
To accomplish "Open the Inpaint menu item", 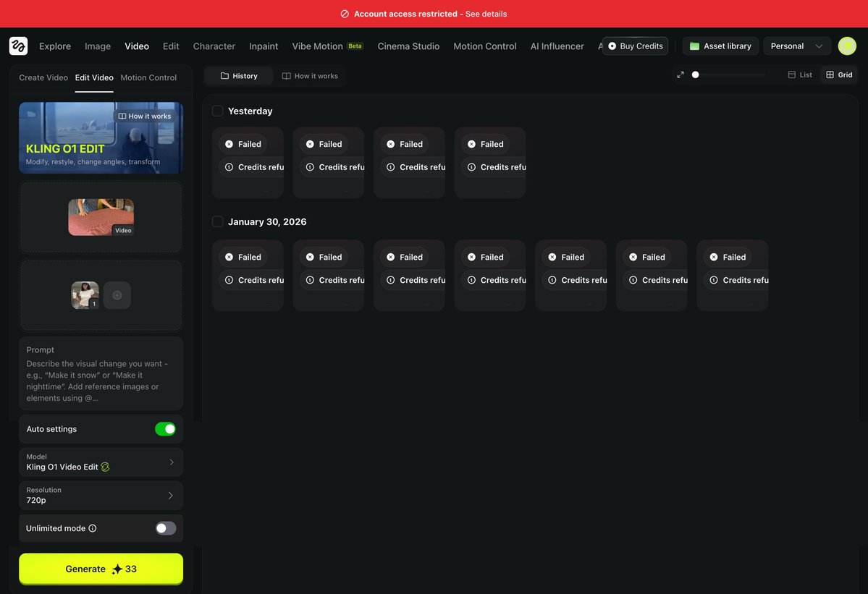I will point(264,46).
